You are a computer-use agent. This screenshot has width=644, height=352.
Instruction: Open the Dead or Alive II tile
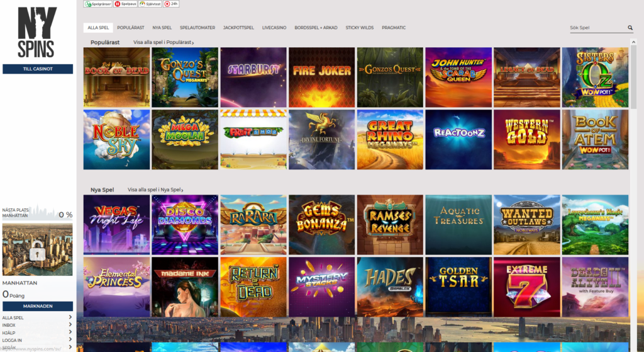pos(595,287)
